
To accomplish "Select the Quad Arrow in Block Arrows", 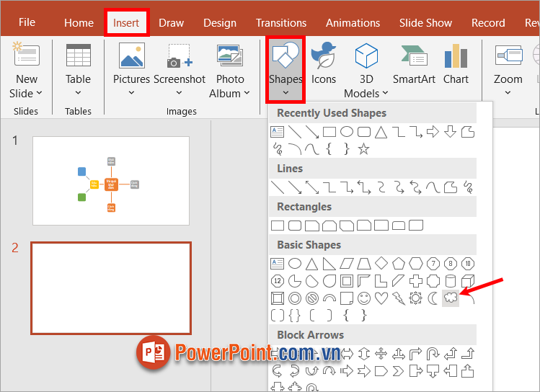I will pos(381,354).
